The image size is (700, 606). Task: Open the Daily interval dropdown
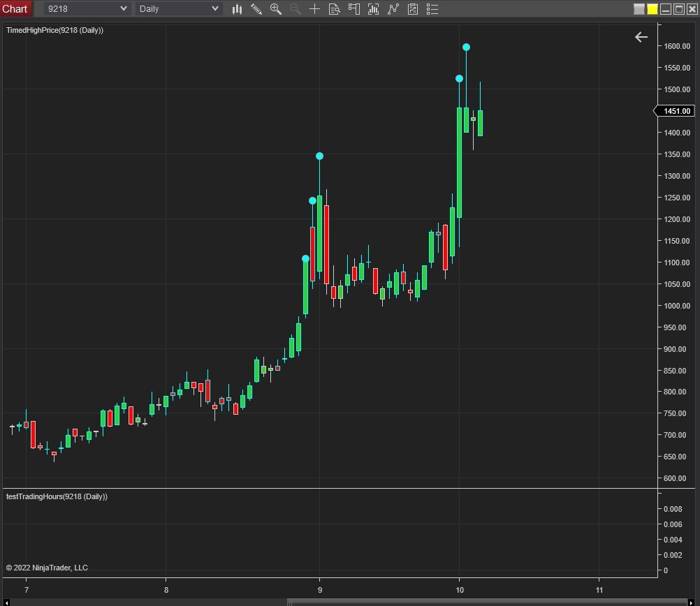[x=179, y=8]
